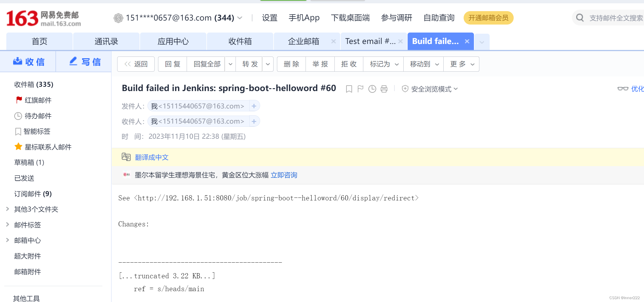Click the Jenkins display/redirect URL
This screenshot has height=302, width=644.
click(x=276, y=198)
